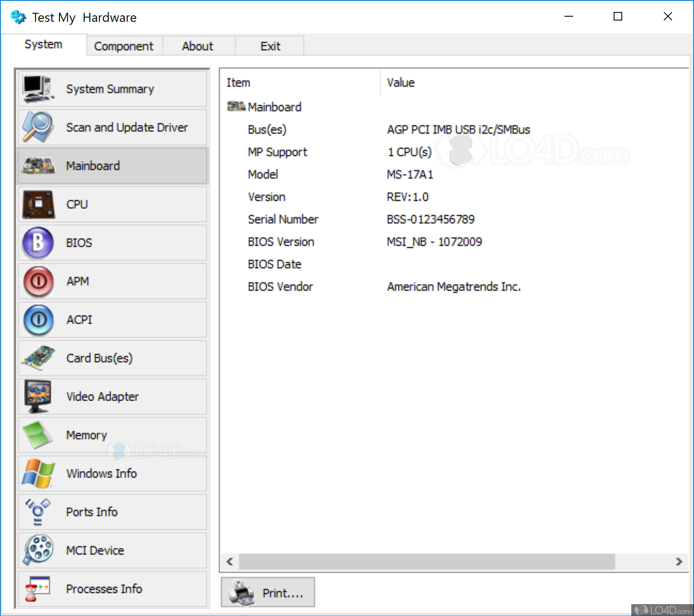Select the APM power icon
Viewport: 694px width, 616px height.
(38, 281)
